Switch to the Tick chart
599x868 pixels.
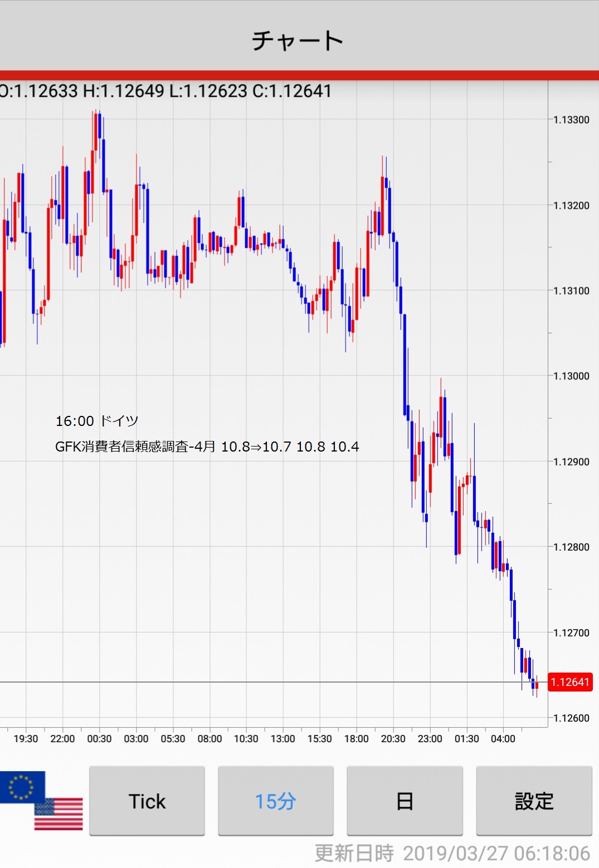click(x=147, y=801)
